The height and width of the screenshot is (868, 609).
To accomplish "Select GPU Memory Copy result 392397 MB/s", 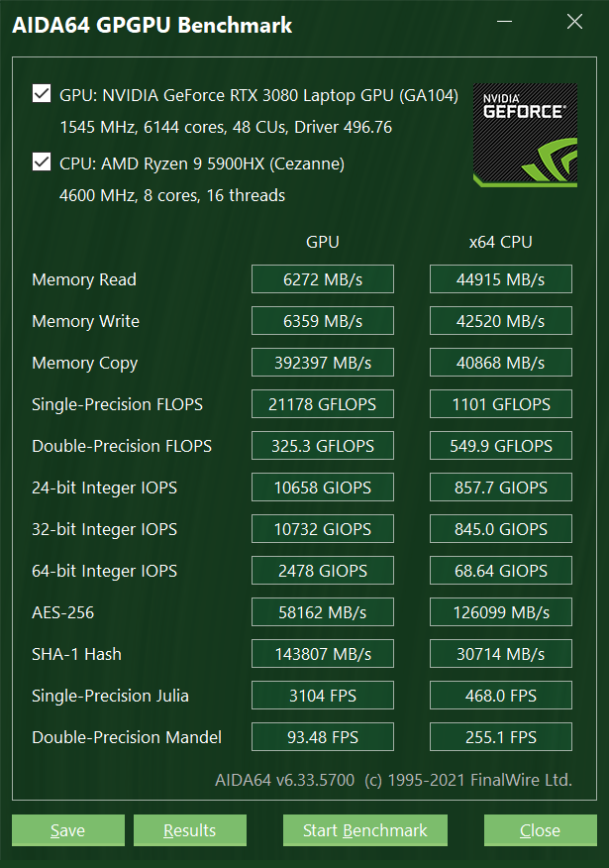I will 322,363.
